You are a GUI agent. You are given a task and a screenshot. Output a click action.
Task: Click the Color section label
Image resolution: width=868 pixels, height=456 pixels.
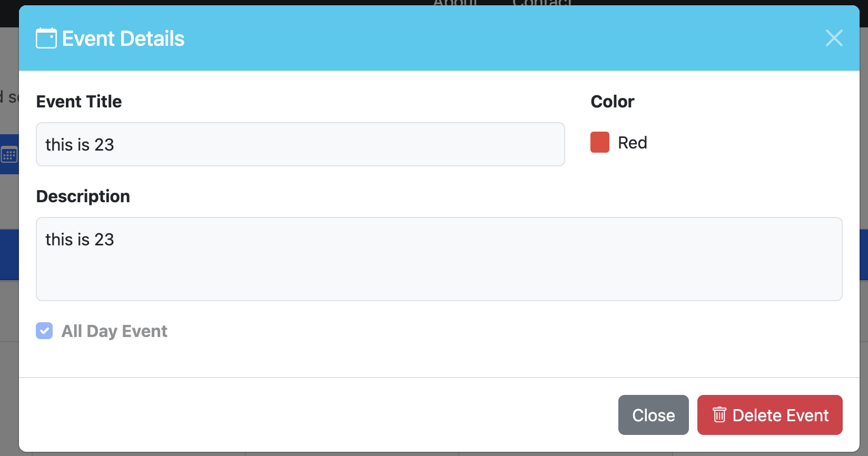(x=612, y=102)
